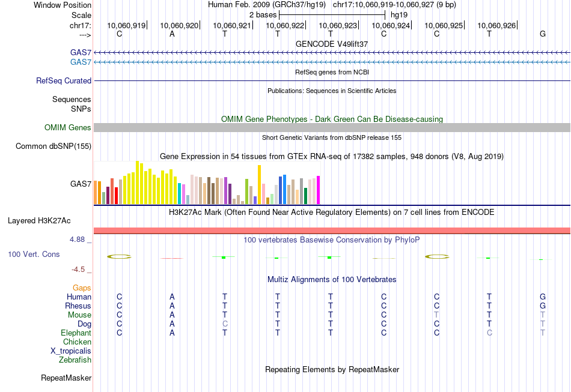Click position label 10,060,926 on ruler
Screen dimensions: 571x392
496,25
